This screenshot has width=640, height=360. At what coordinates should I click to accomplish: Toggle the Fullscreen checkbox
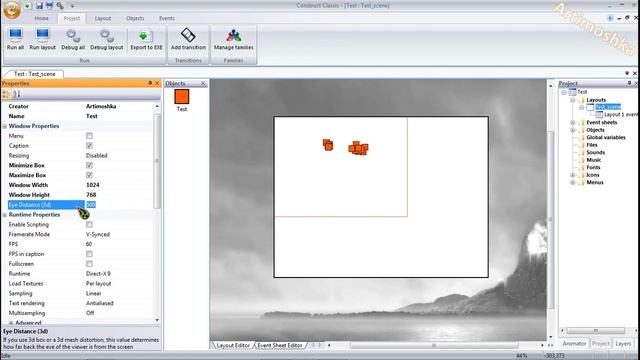(x=89, y=264)
